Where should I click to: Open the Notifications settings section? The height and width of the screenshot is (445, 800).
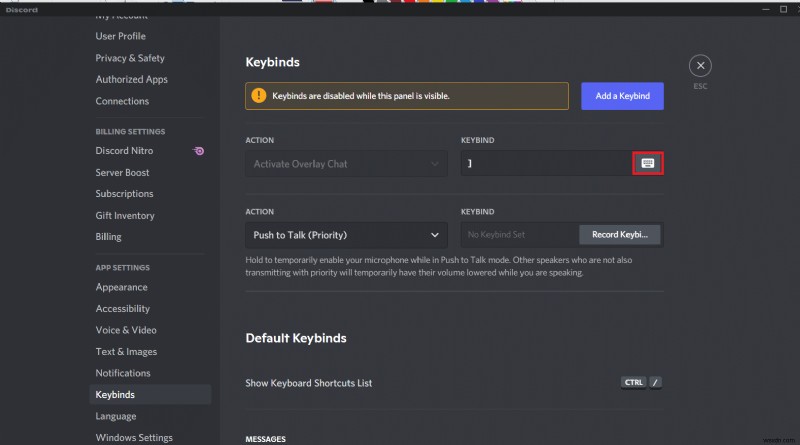(x=123, y=373)
